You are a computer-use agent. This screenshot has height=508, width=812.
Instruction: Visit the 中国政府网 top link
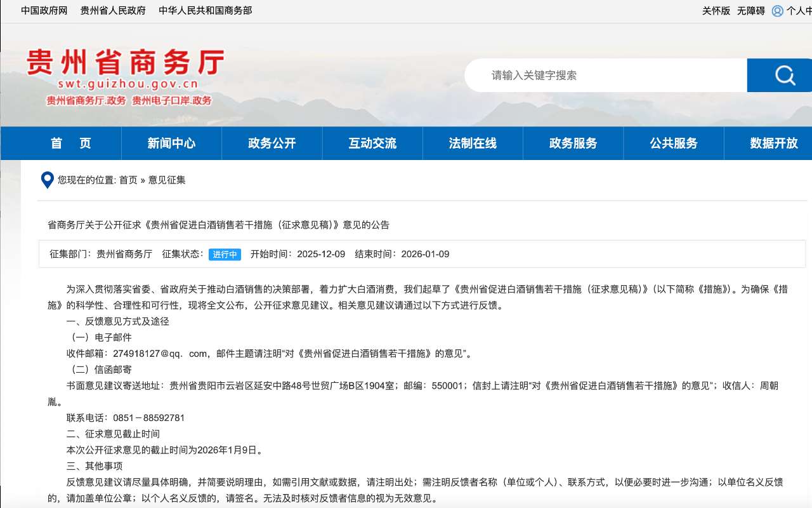pyautogui.click(x=44, y=11)
